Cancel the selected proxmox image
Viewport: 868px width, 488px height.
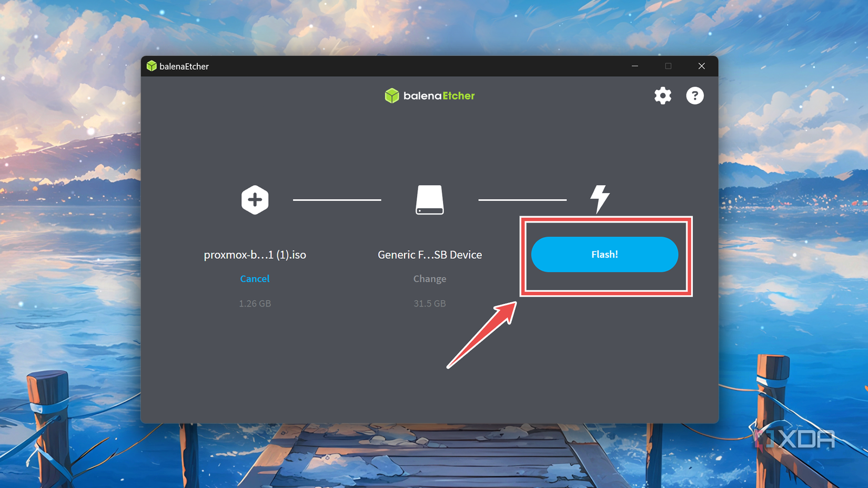[x=255, y=279]
